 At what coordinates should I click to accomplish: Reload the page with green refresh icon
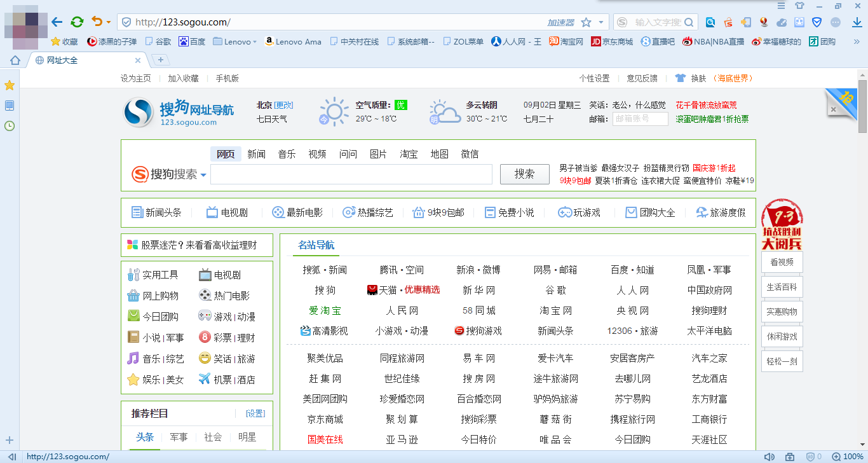[x=77, y=22]
